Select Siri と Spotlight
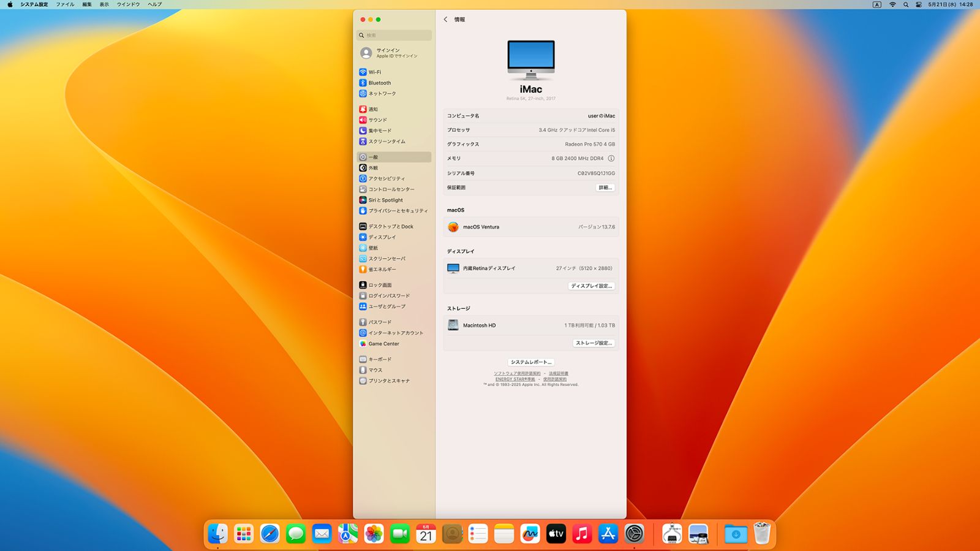Screen dimensions: 980x551 [x=394, y=200]
